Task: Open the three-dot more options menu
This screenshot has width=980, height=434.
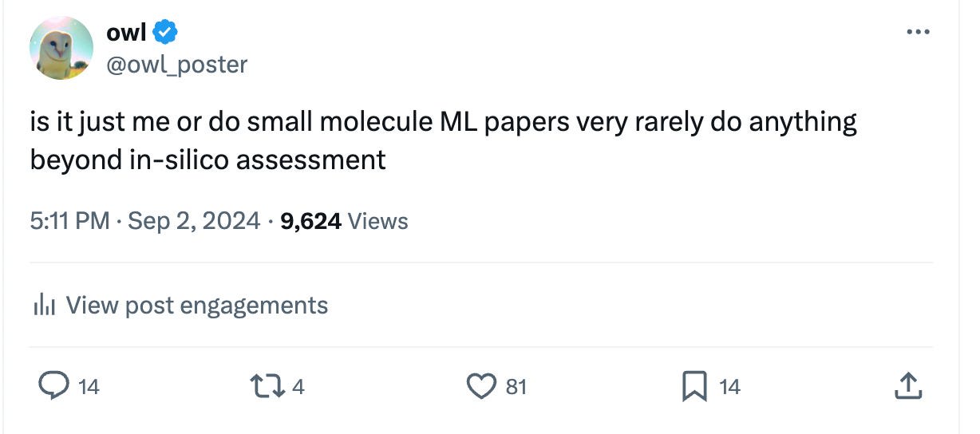Action: click(918, 33)
